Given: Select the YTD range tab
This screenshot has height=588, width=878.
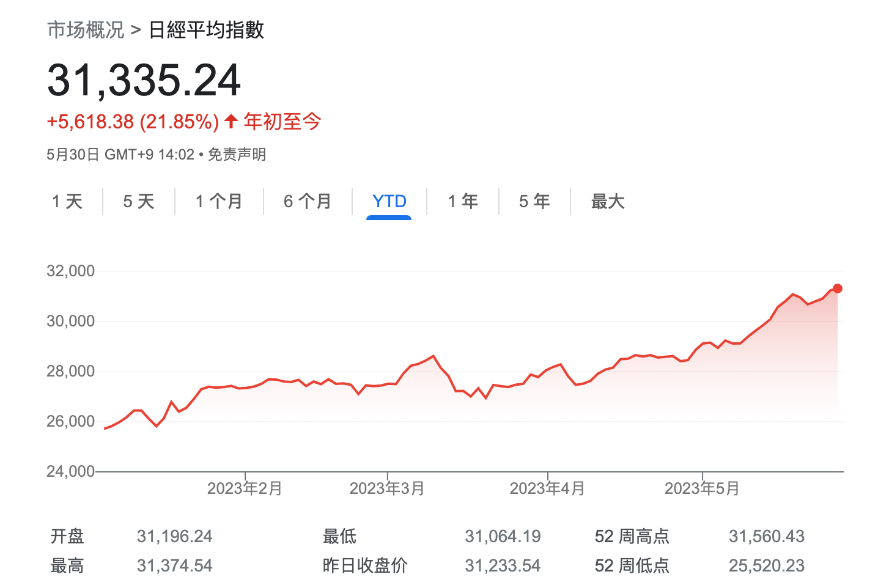Looking at the screenshot, I should pos(389,201).
